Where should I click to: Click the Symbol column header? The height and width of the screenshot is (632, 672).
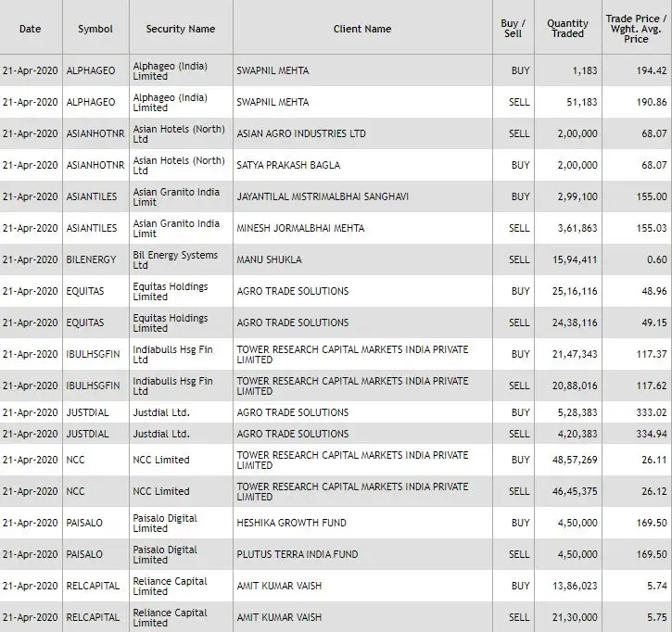tap(95, 29)
